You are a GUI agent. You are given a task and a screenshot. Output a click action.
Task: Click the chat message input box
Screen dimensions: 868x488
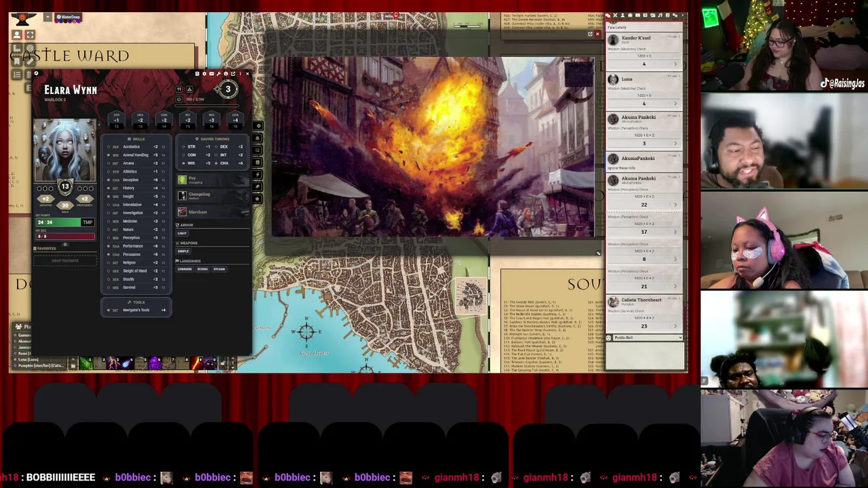(x=645, y=356)
